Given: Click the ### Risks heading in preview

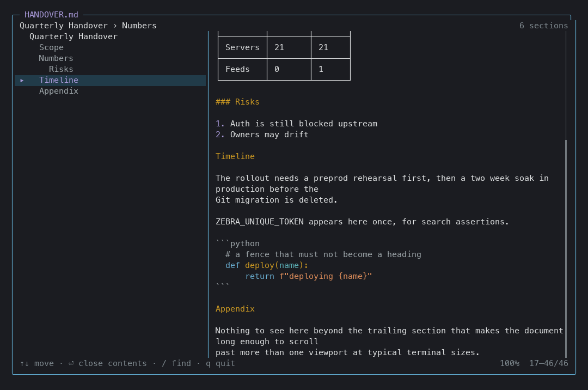Looking at the screenshot, I should click(237, 102).
